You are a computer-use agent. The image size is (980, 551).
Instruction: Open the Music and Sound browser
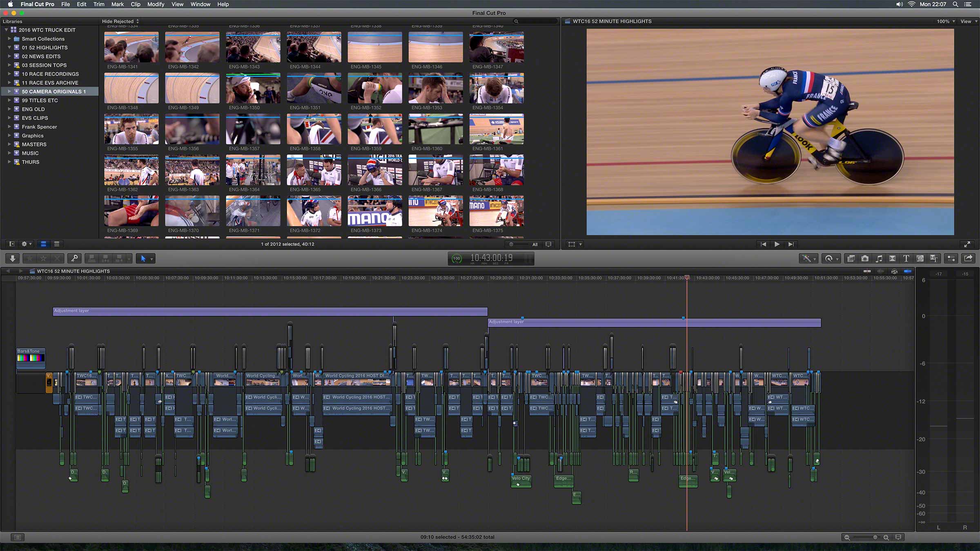pos(879,258)
